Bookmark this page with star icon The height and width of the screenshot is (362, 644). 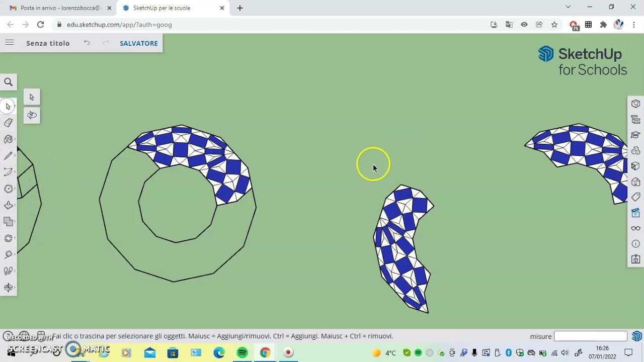554,24
